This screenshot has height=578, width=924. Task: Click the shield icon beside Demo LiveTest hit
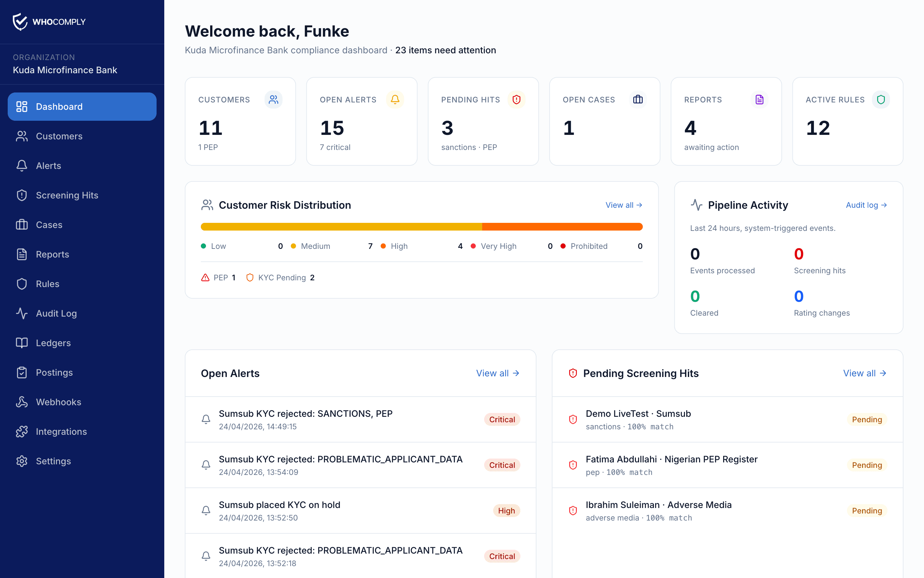point(573,419)
